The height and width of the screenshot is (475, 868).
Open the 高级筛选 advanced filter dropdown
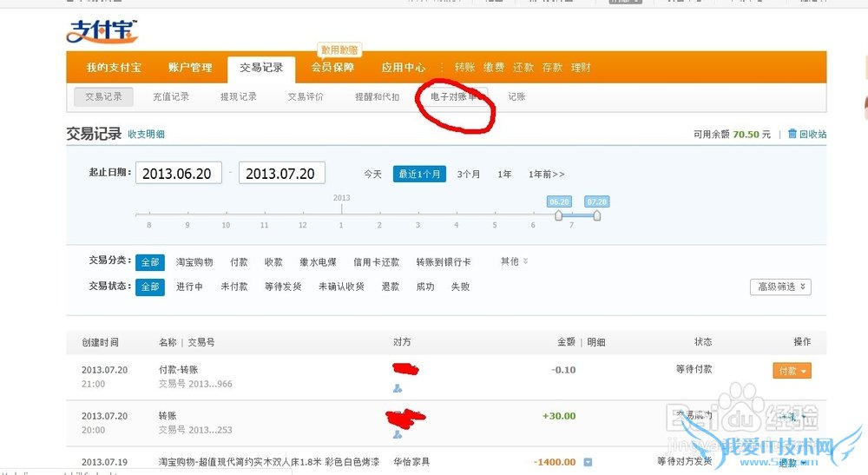(780, 287)
